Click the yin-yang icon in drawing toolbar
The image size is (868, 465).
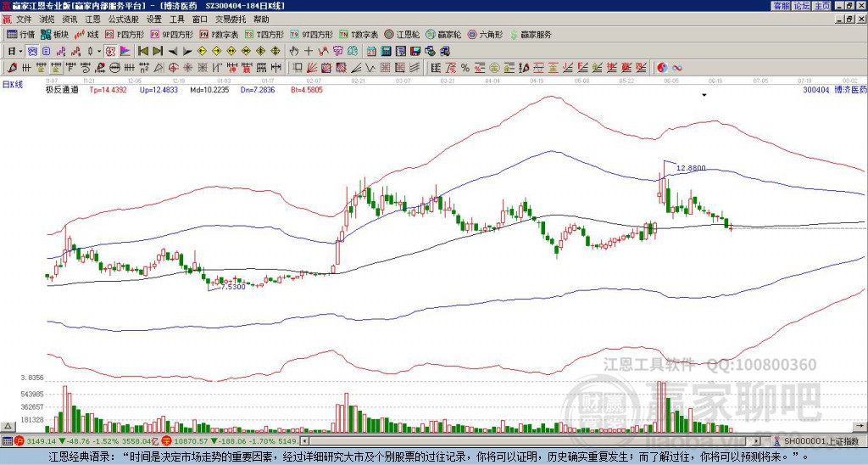click(x=662, y=68)
